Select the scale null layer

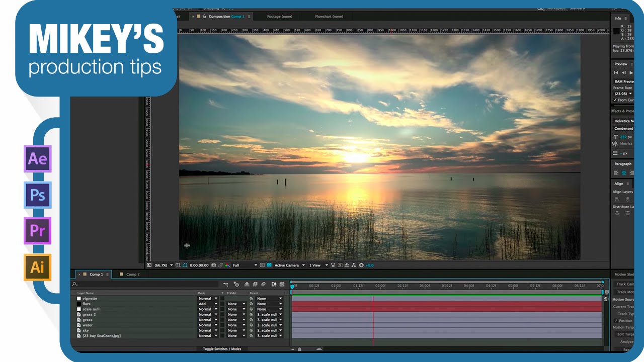coord(91,309)
